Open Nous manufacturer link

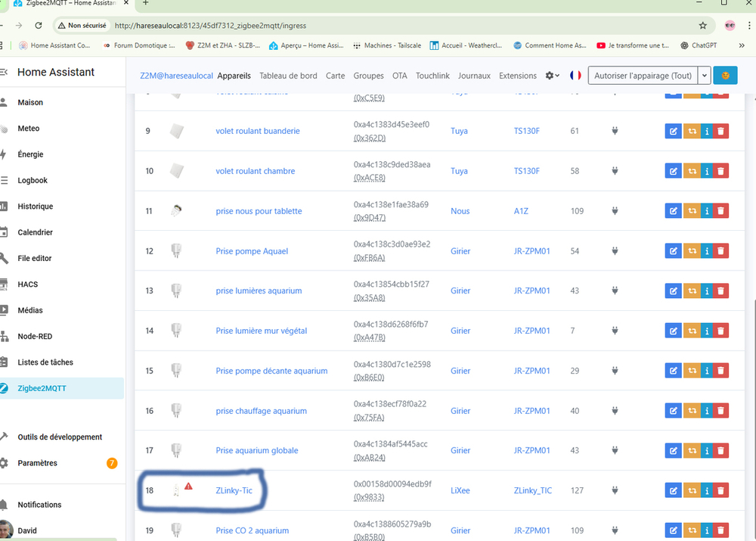point(460,211)
